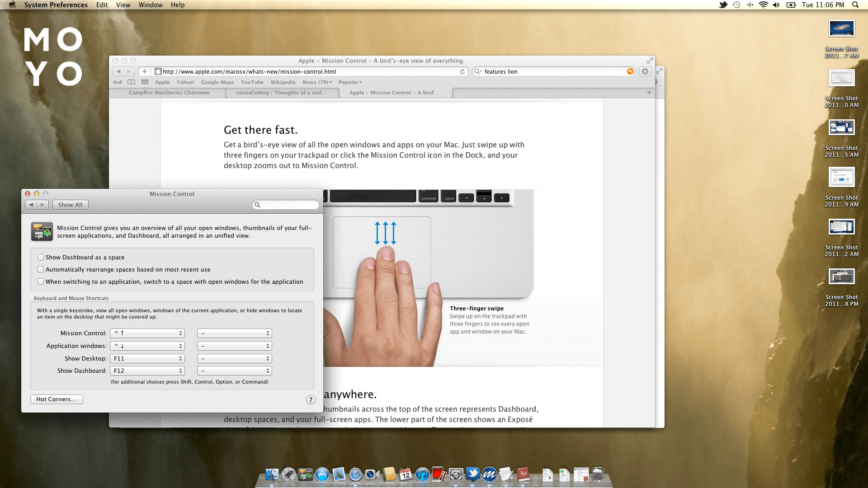The height and width of the screenshot is (488, 868).
Task: Open Safari compass icon in Dock
Action: tap(355, 474)
